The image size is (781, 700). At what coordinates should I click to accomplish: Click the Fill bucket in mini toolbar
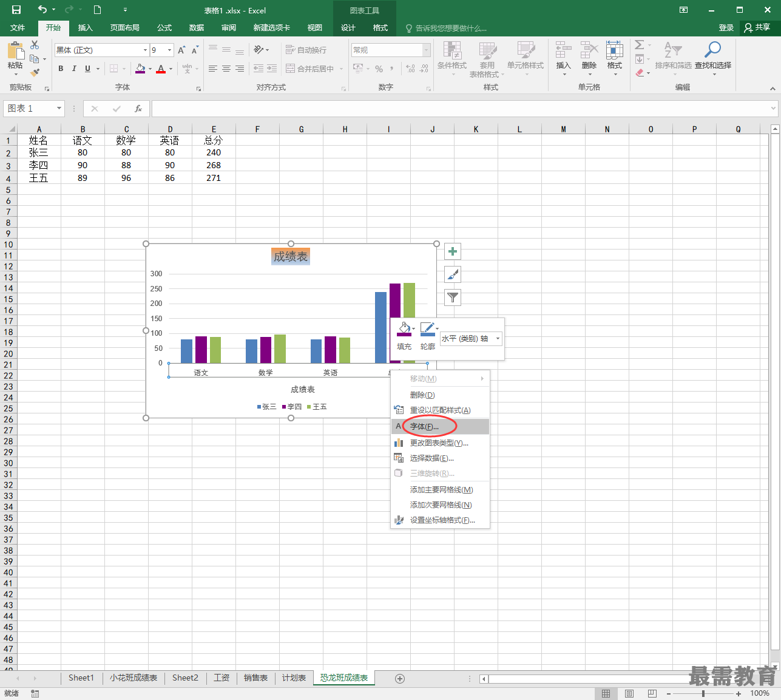[x=404, y=329]
